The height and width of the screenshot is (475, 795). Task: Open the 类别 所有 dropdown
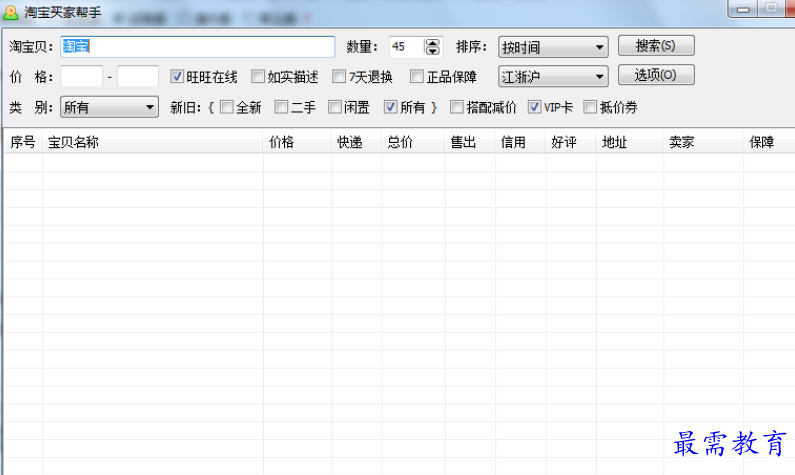point(110,107)
